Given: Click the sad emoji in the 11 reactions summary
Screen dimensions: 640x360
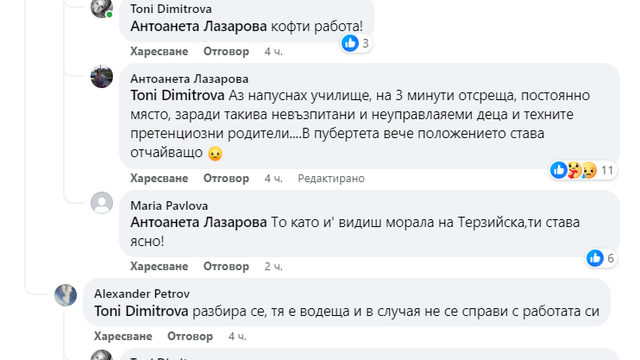Looking at the screenshot, I should pyautogui.click(x=589, y=170).
